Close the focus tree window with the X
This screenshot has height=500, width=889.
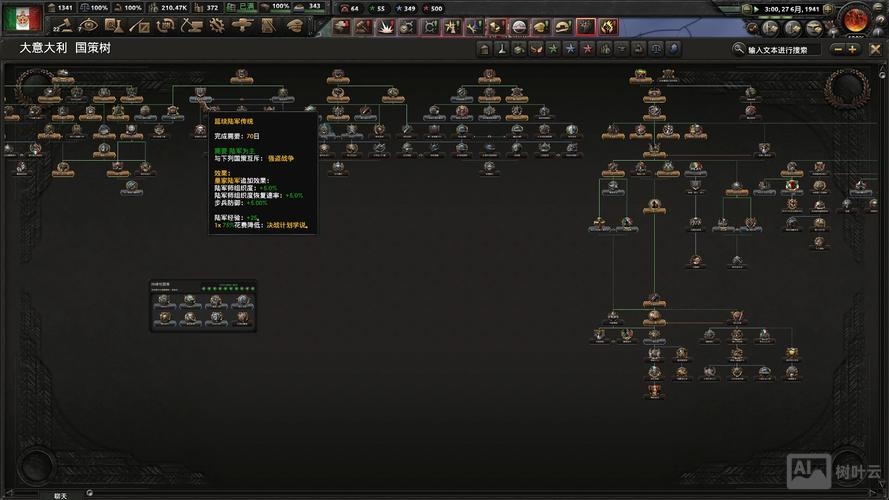[873, 47]
